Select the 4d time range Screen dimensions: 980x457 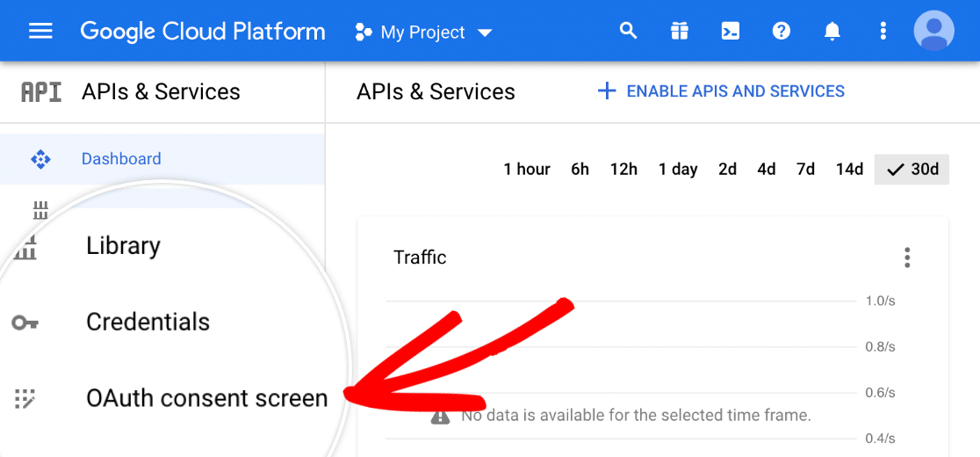coord(767,170)
